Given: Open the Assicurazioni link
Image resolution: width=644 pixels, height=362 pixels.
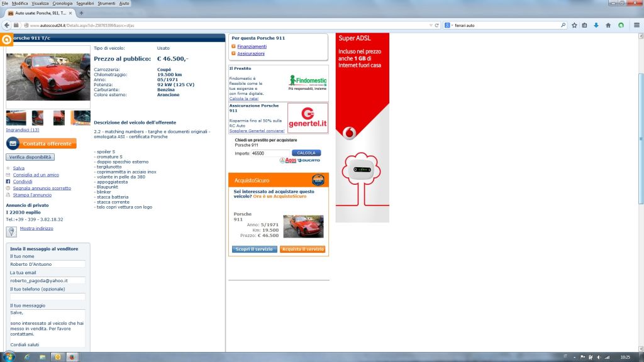Looking at the screenshot, I should 251,54.
